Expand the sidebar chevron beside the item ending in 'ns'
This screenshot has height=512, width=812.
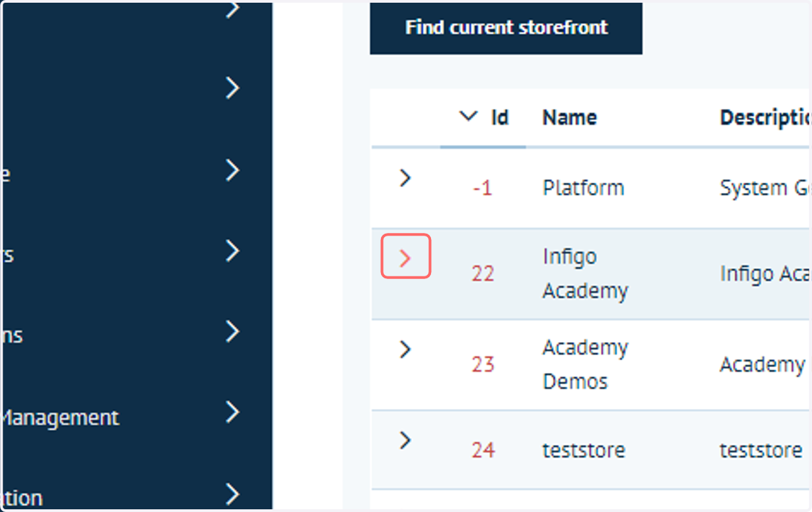point(233,332)
